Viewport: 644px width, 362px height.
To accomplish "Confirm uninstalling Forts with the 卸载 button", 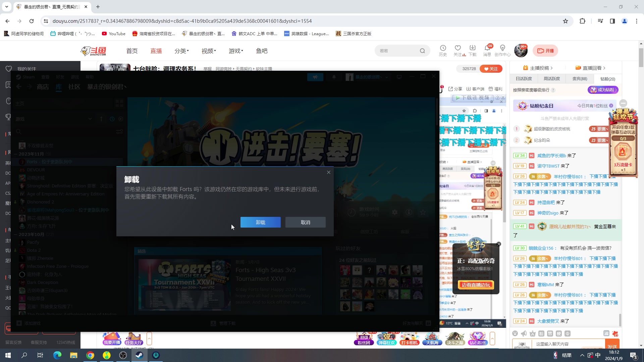I will coord(260,222).
